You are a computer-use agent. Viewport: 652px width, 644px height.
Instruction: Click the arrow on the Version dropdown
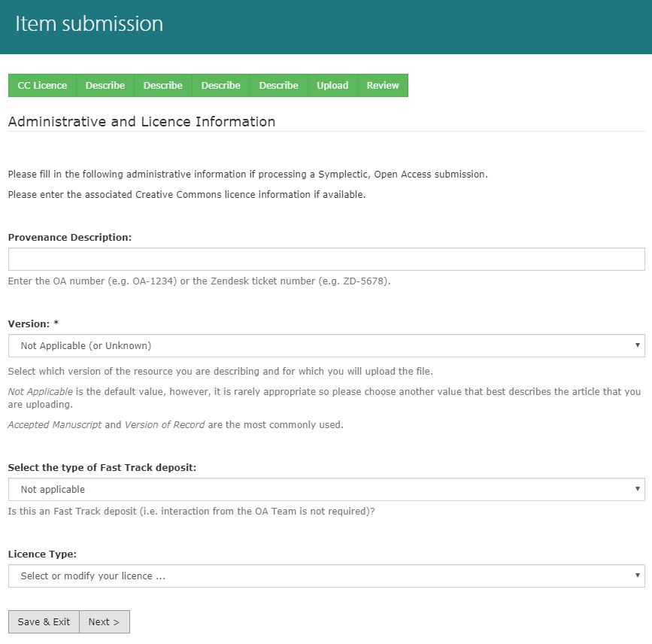638,346
